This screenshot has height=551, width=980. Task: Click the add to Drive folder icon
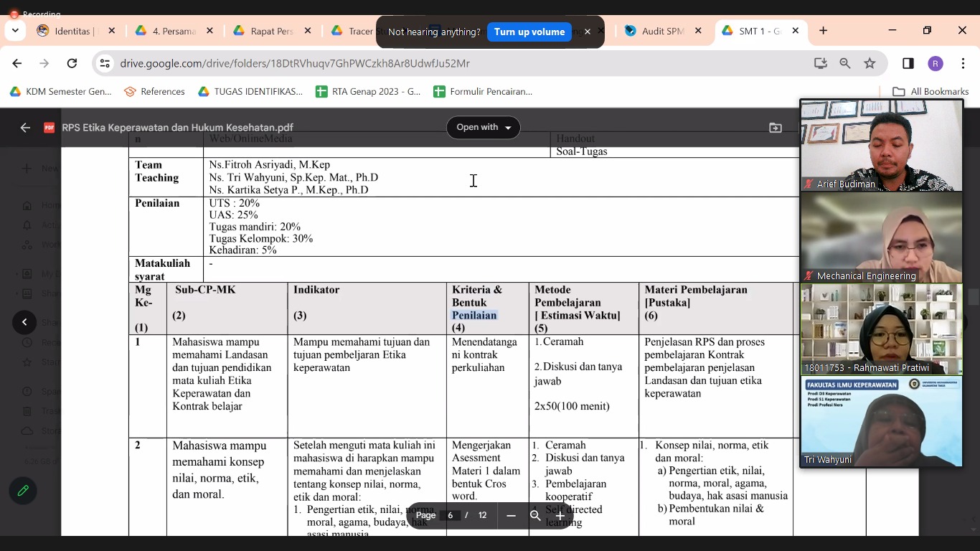[x=776, y=128]
